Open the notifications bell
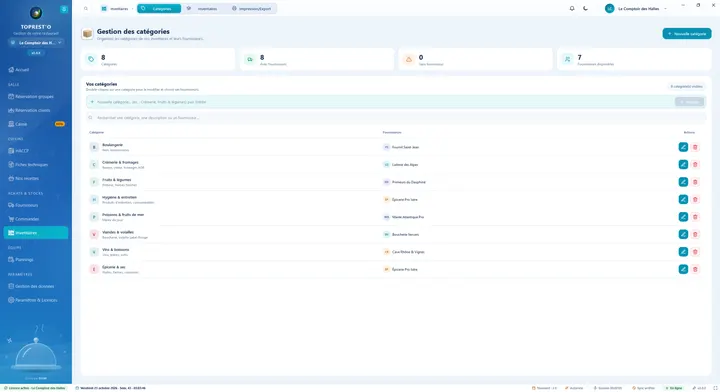 click(572, 8)
